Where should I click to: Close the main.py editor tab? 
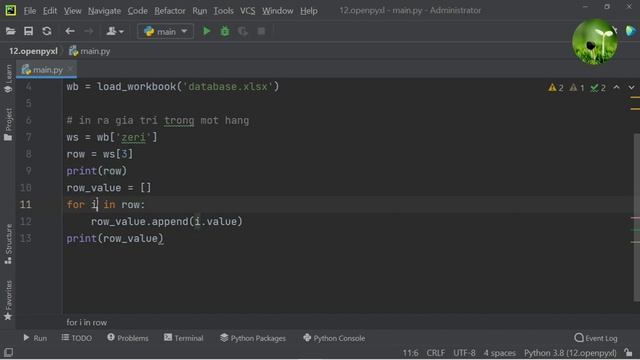[x=71, y=69]
